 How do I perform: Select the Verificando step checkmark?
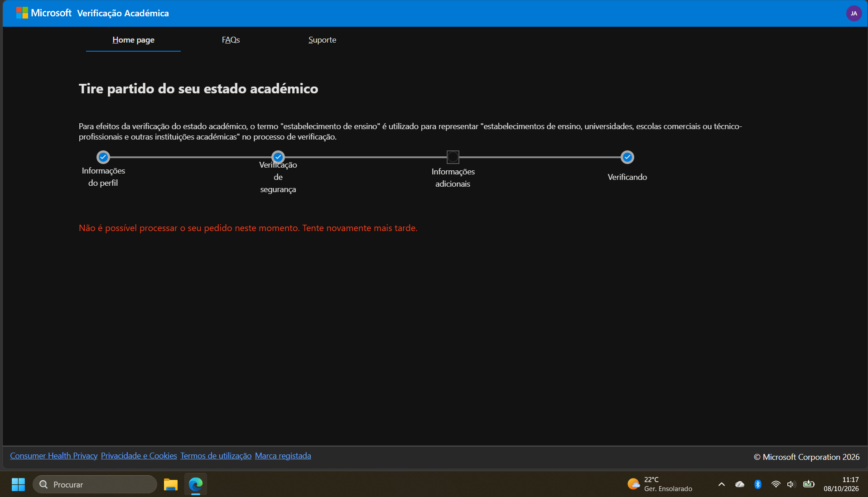(x=627, y=157)
